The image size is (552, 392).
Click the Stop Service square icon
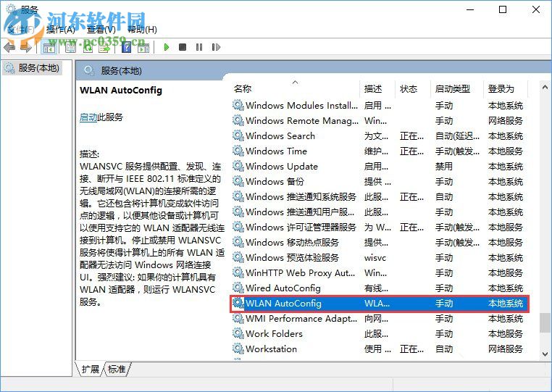(x=183, y=47)
